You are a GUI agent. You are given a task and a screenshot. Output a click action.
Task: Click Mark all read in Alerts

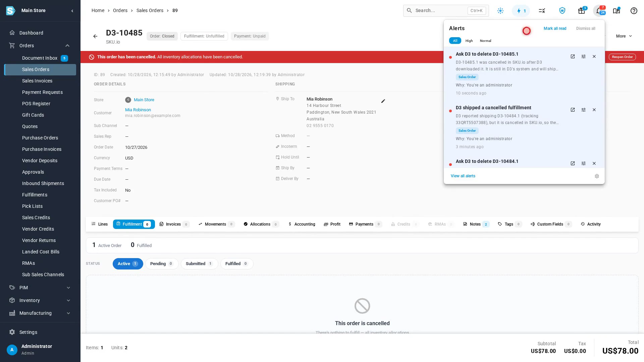point(555,28)
